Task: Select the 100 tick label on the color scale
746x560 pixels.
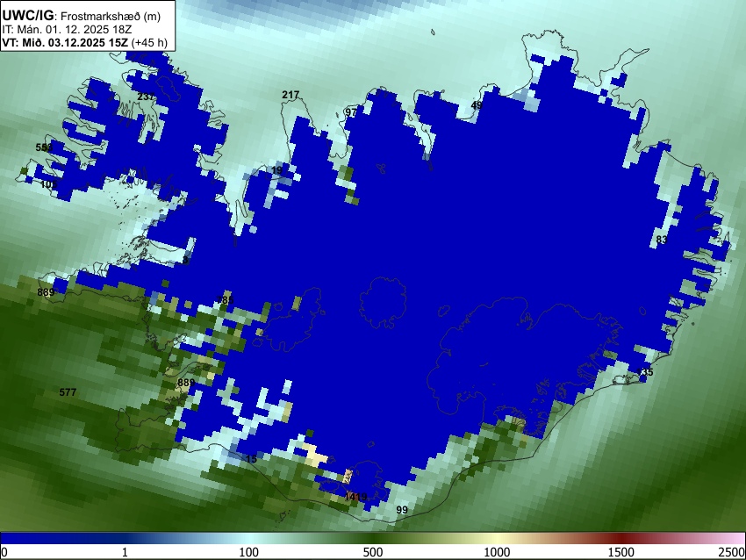Action: pyautogui.click(x=249, y=552)
